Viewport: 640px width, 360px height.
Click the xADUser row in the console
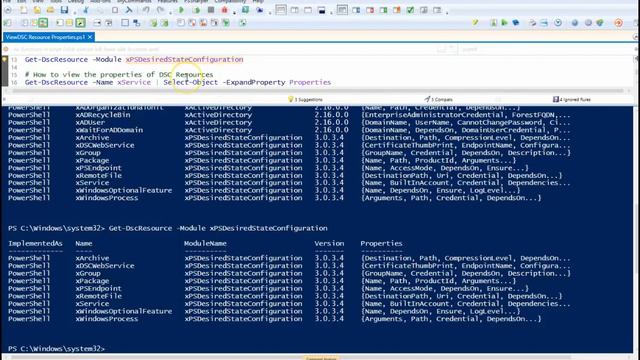tap(289, 122)
